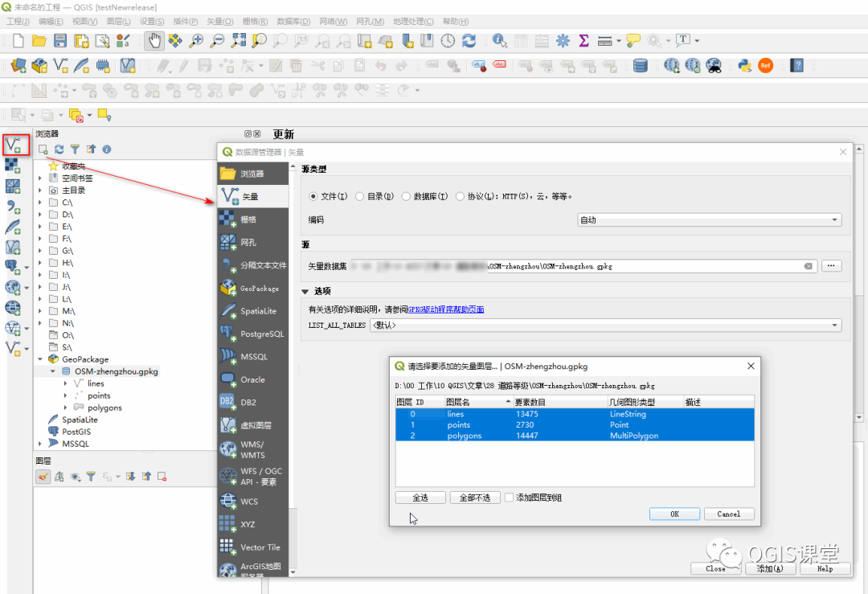Screen dimensions: 868x594
Task: Select the 协议 HTTP(S) source type radio
Action: (460, 196)
